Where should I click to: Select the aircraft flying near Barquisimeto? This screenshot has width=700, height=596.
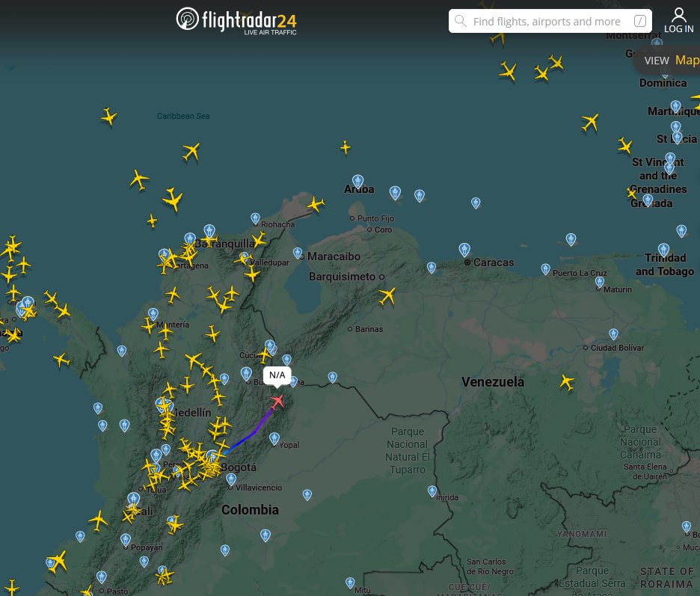pyautogui.click(x=387, y=296)
